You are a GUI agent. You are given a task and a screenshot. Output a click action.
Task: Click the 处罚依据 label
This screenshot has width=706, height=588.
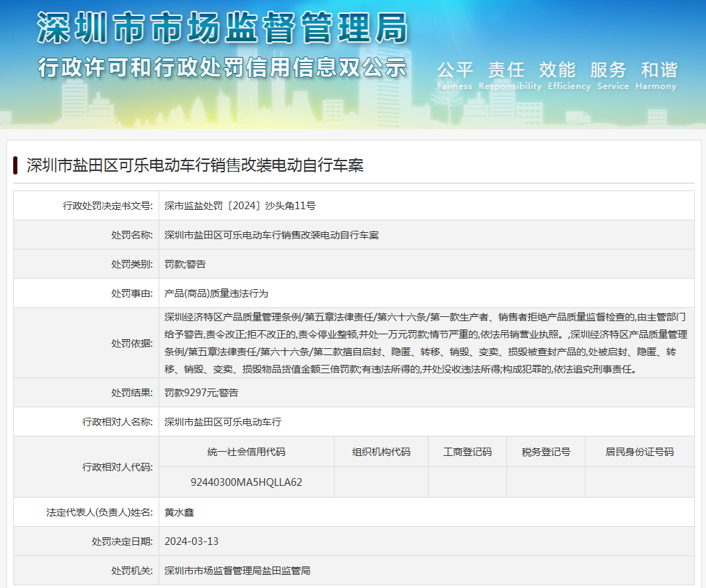point(132,343)
